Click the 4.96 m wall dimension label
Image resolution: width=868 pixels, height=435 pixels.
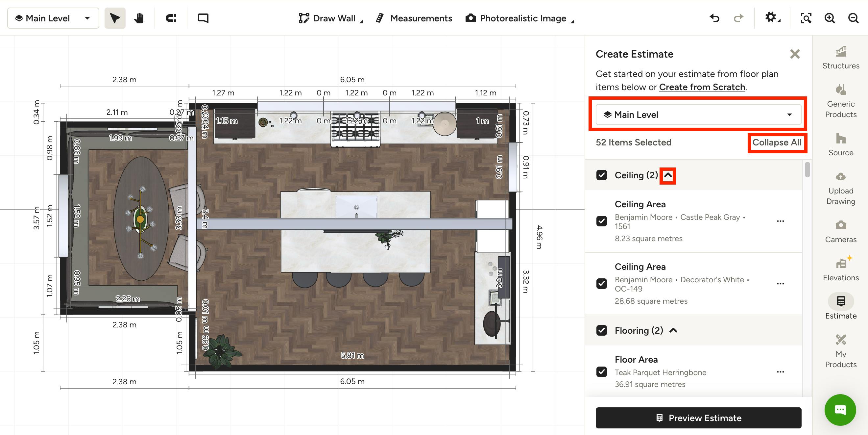[539, 237]
